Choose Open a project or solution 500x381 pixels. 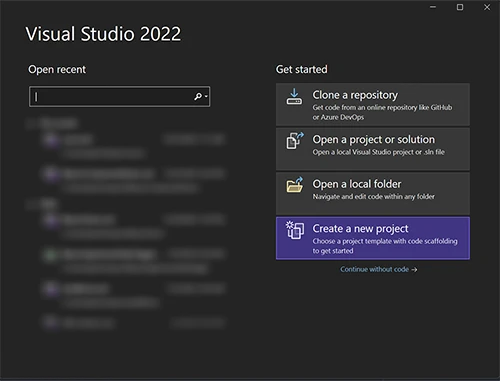point(373,149)
